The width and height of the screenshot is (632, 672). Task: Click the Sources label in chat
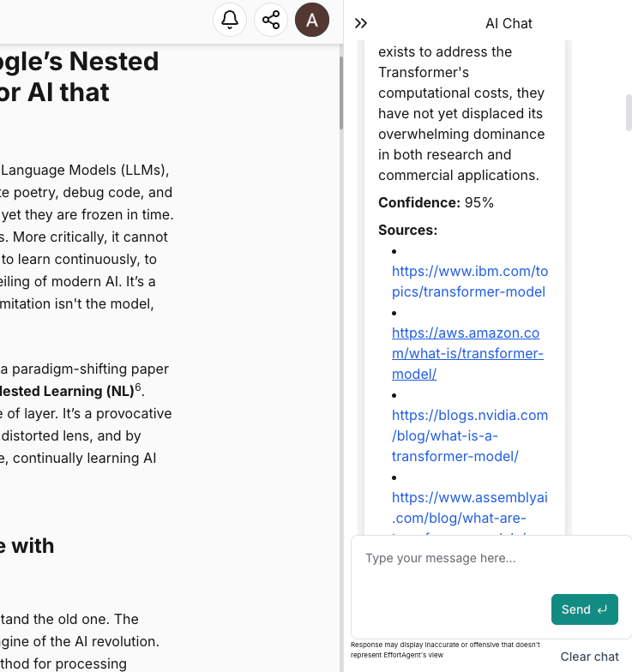tap(407, 230)
